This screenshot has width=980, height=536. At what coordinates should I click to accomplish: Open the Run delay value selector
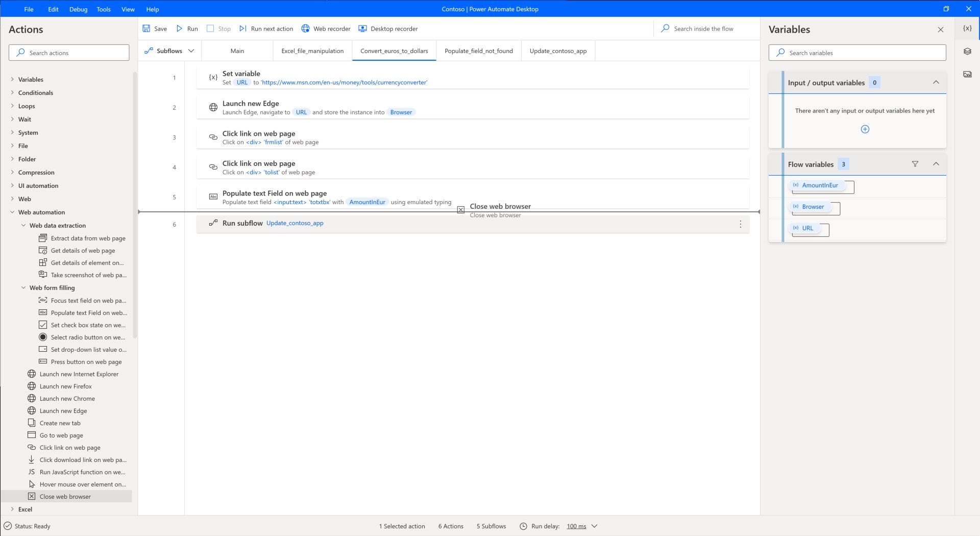tap(581, 526)
